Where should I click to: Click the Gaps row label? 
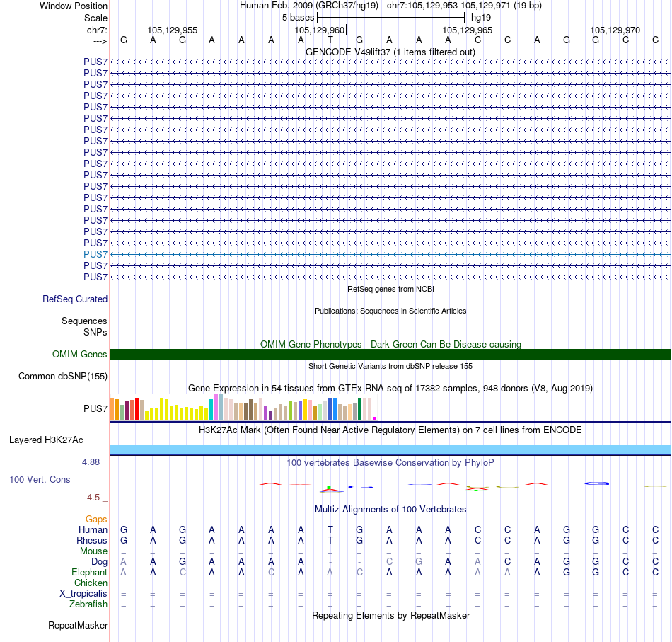pos(96,520)
